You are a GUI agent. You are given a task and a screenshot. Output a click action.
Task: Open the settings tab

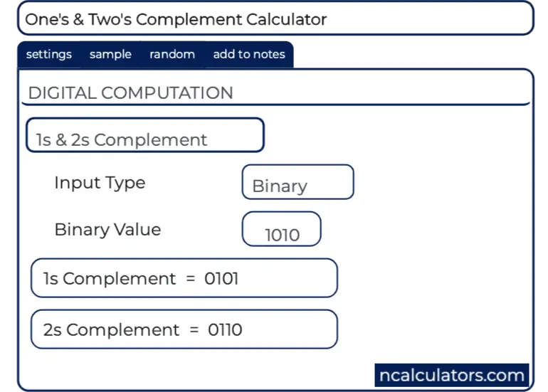coord(48,55)
